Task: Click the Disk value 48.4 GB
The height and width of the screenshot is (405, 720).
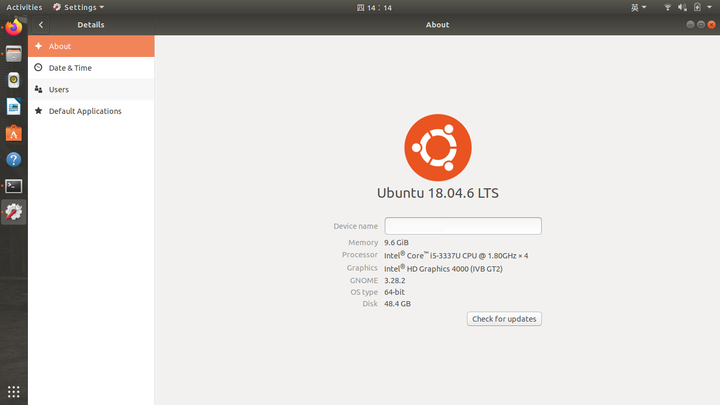Action: click(397, 304)
